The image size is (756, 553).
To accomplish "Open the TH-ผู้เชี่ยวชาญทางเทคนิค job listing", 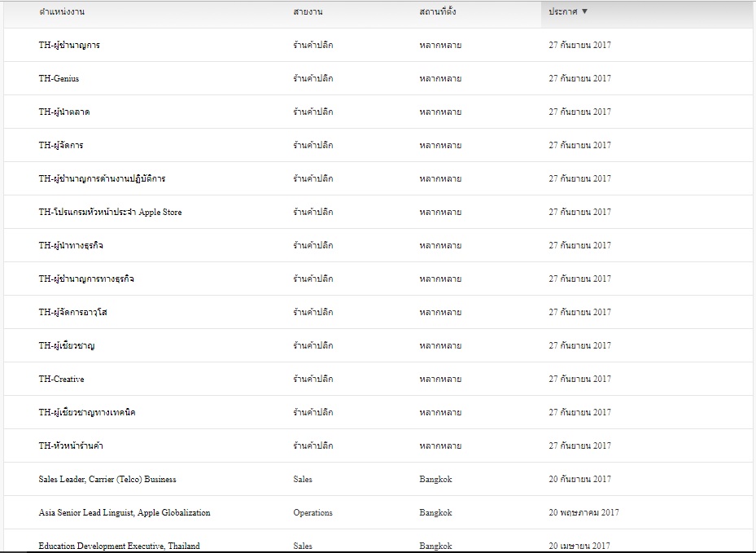I will (87, 413).
